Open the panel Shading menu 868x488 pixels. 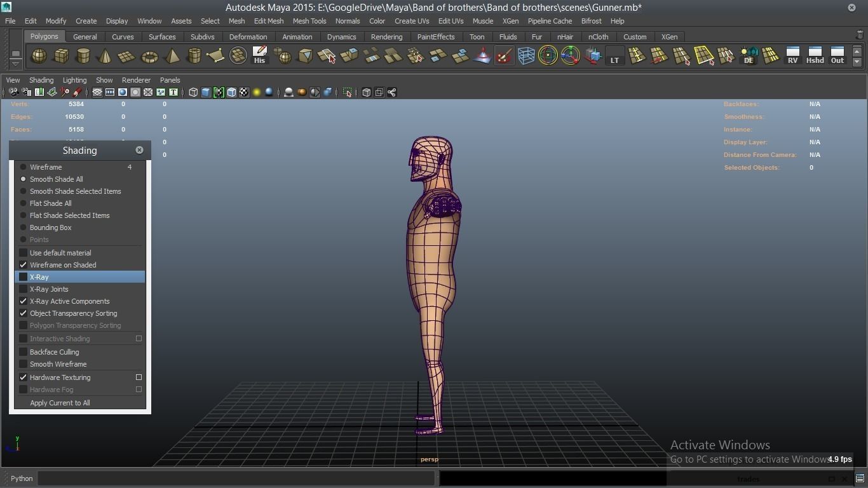(x=41, y=80)
